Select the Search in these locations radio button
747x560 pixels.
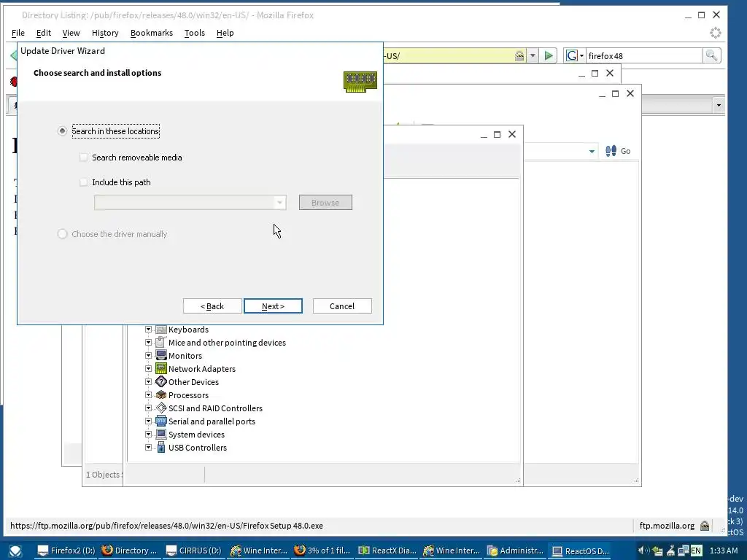tap(62, 131)
